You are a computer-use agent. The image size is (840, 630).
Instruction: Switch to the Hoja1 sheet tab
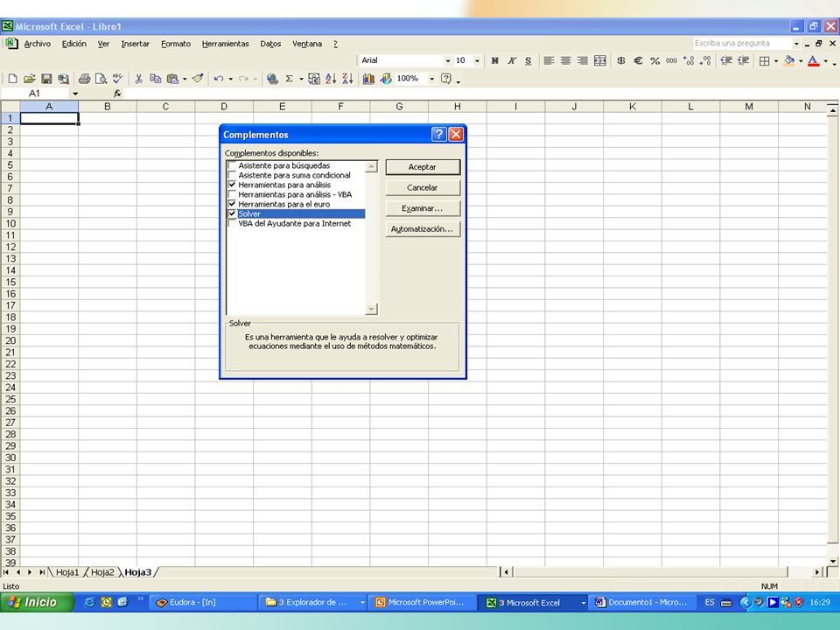[x=67, y=572]
